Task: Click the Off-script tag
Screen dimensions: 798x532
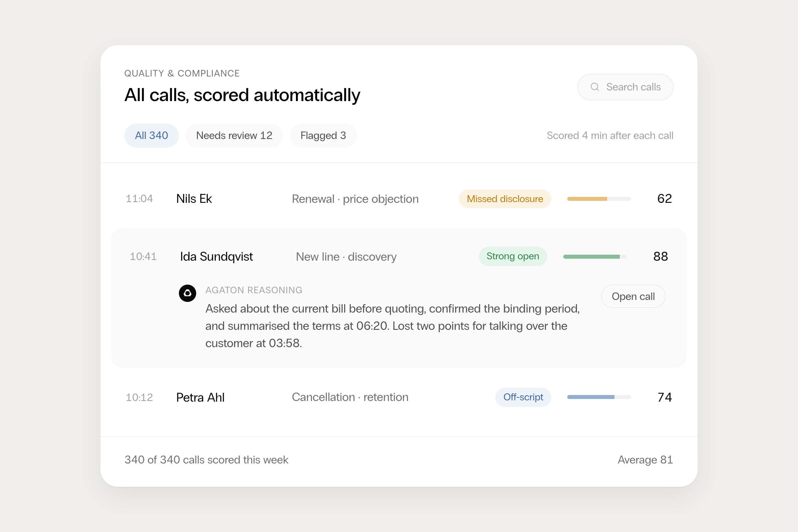Action: (x=523, y=397)
